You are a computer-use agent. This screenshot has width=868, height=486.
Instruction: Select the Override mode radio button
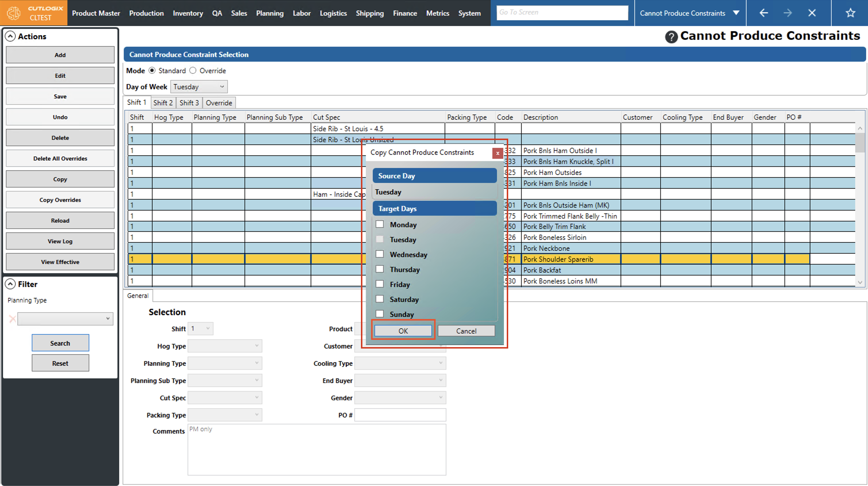pyautogui.click(x=193, y=70)
